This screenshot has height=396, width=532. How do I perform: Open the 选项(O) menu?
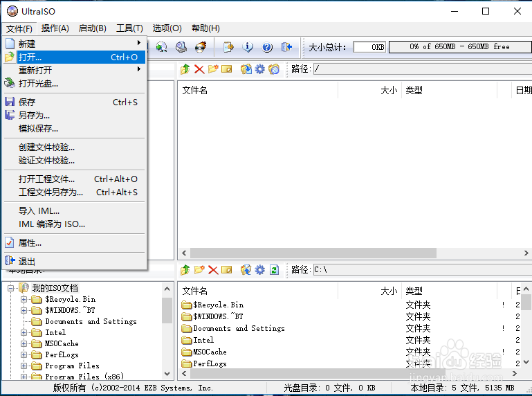pos(167,28)
